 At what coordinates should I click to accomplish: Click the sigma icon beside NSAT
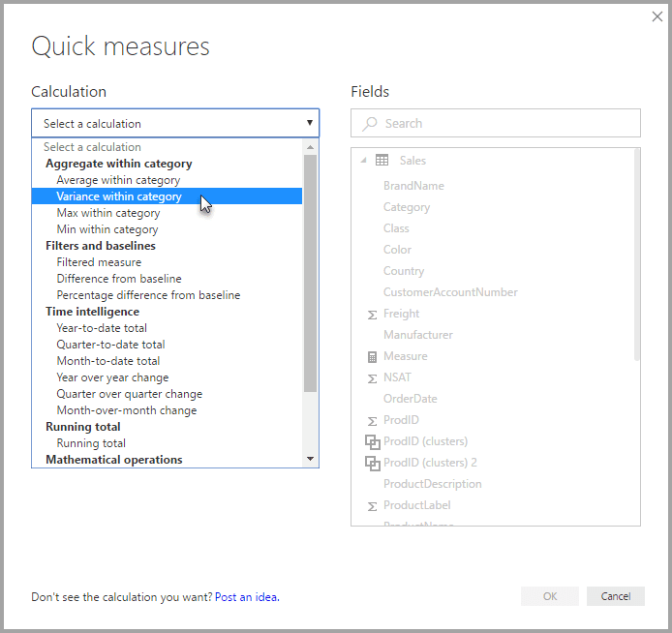[372, 378]
